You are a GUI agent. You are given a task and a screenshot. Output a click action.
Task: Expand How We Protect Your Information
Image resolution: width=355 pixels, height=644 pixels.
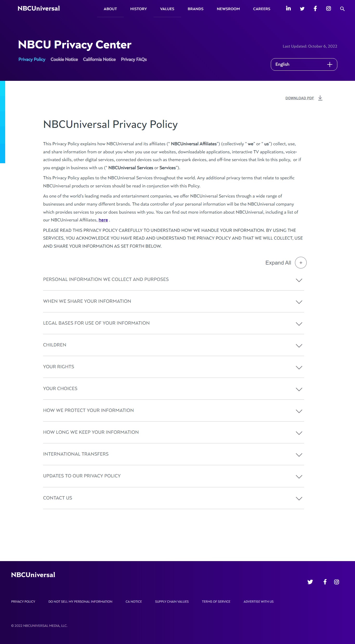click(x=173, y=410)
